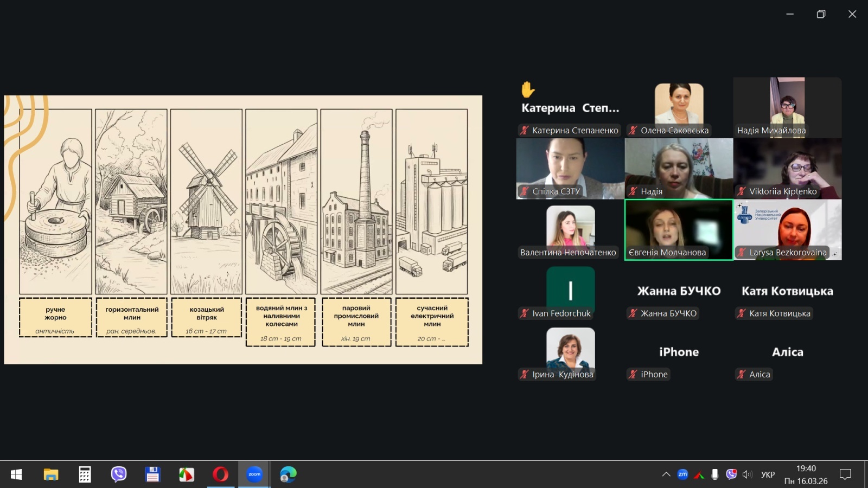Click muted mic icon beside Спілка СЗТУ
The width and height of the screenshot is (868, 488).
pyautogui.click(x=524, y=191)
